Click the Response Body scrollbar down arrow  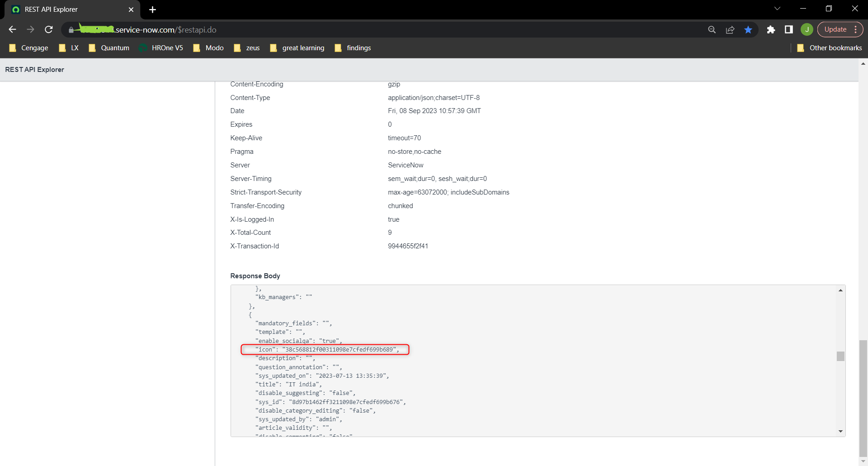(840, 431)
